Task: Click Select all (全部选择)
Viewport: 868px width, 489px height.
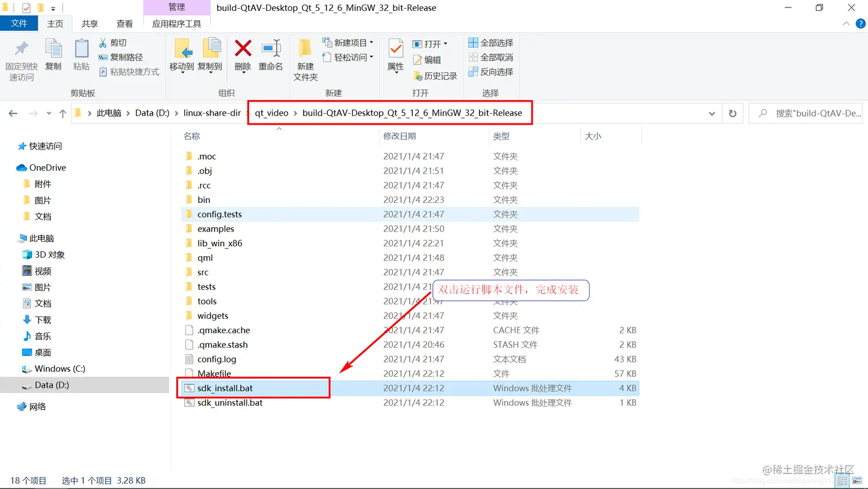Action: click(x=491, y=43)
